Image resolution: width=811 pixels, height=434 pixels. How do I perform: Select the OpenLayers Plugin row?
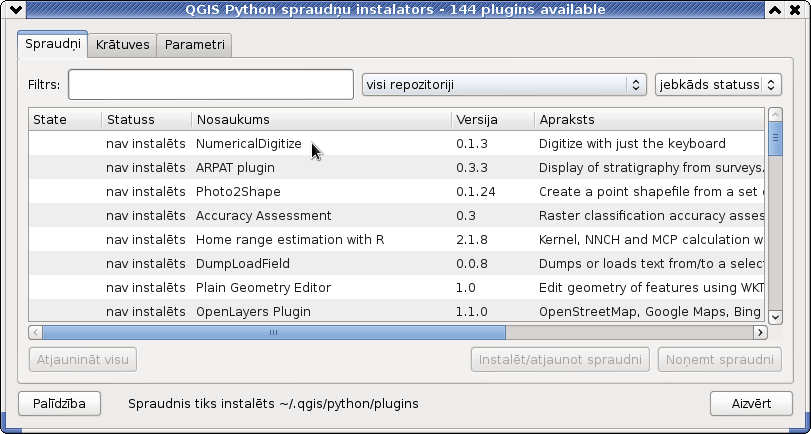point(396,311)
